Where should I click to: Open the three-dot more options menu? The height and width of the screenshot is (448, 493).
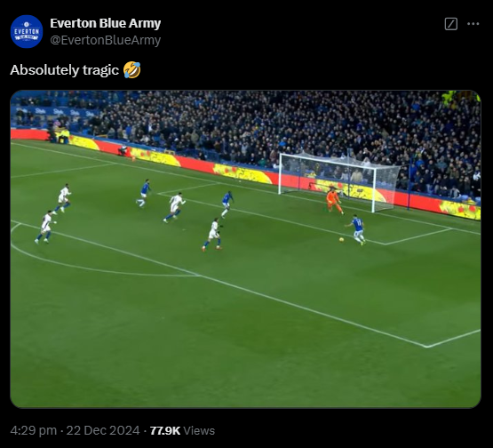tap(473, 24)
